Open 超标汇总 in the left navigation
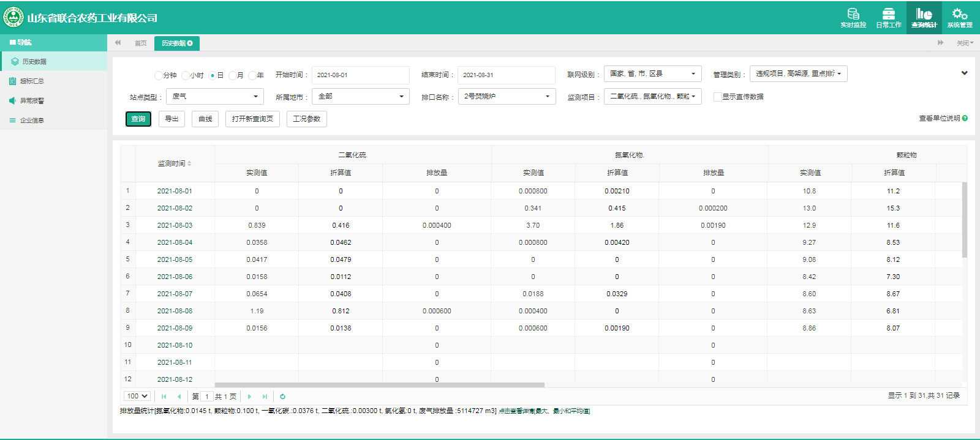980x440 pixels. click(32, 81)
